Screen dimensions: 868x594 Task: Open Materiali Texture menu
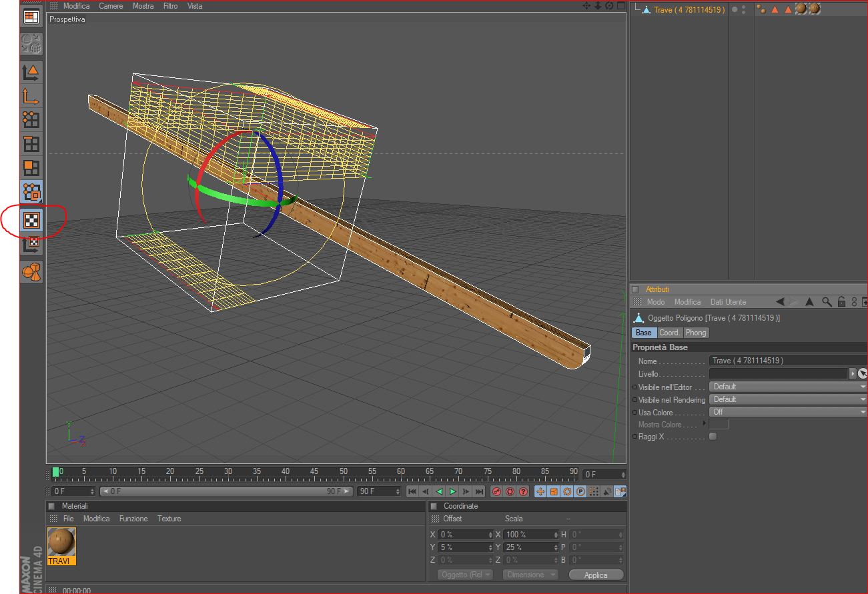[x=169, y=519]
